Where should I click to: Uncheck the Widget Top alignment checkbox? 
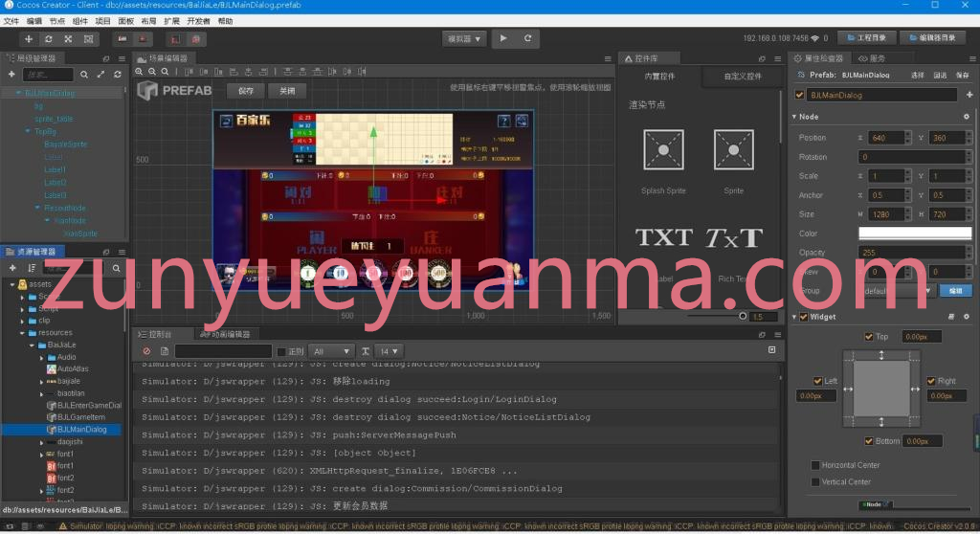[x=869, y=337]
